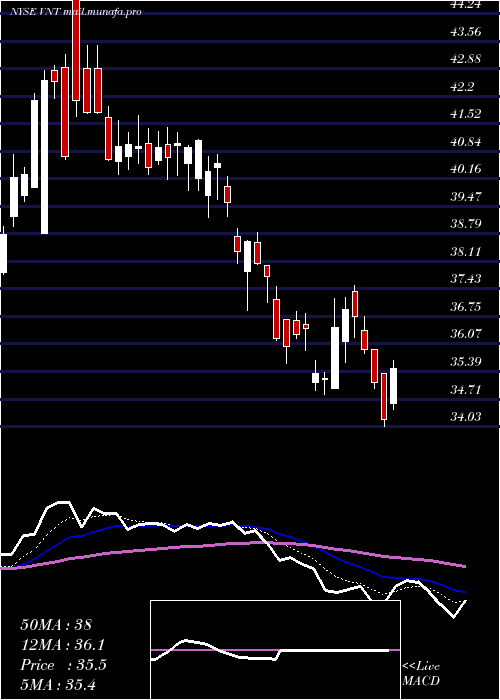Click the 37.43 price axis label
This screenshot has width=500, height=700.
coord(466,279)
